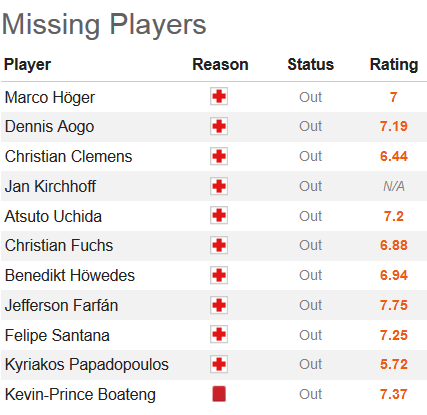Click Kevin-Prince Boateng's red card icon
Viewport: 427px width, 415px height.
[219, 394]
